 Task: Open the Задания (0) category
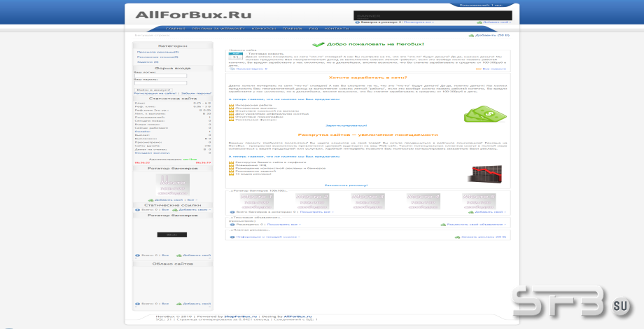click(148, 62)
